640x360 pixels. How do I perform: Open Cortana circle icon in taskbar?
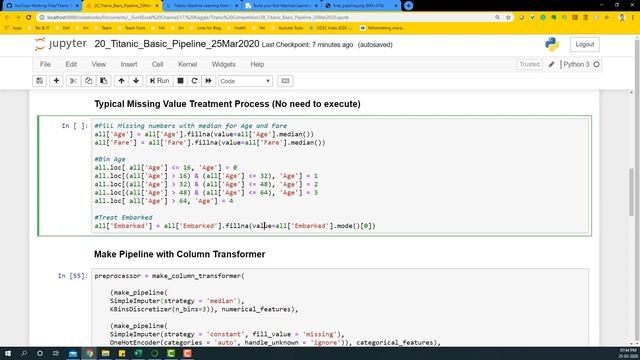pyautogui.click(x=40, y=353)
